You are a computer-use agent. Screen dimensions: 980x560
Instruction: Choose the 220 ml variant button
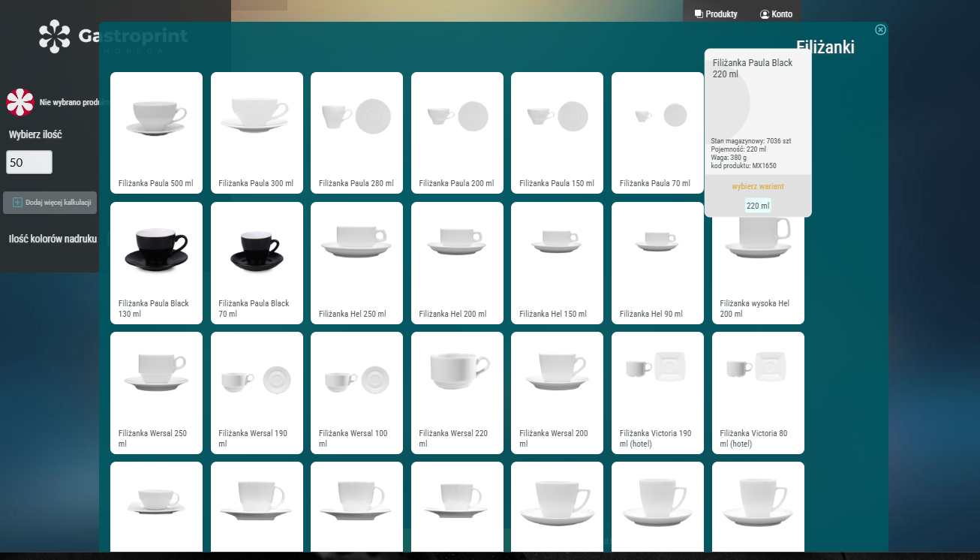pyautogui.click(x=758, y=206)
